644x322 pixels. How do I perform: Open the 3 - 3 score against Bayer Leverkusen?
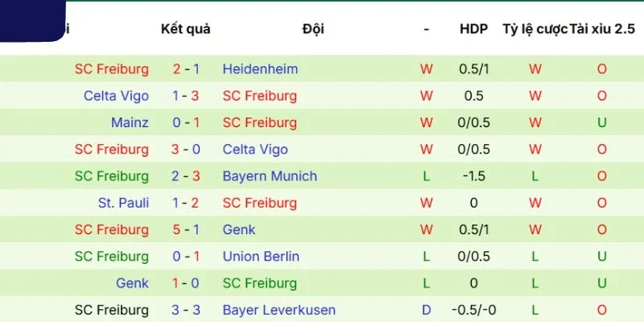tap(186, 310)
